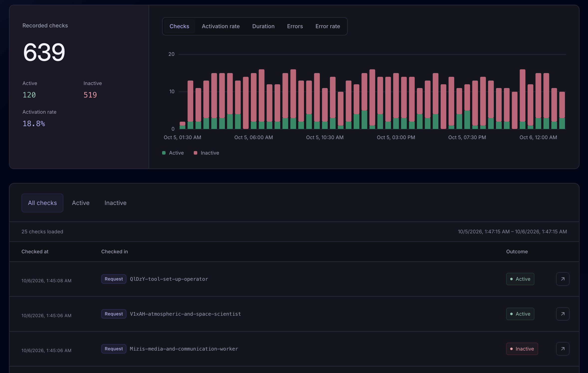Select the QlDzY-tool-set-up-operator request name
The height and width of the screenshot is (373, 588).
(x=169, y=279)
